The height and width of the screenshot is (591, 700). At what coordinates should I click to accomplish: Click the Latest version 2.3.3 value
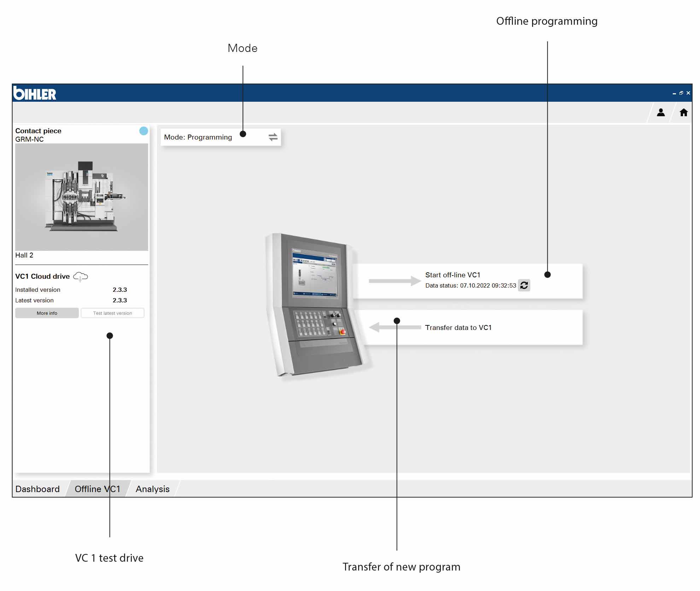(x=120, y=300)
